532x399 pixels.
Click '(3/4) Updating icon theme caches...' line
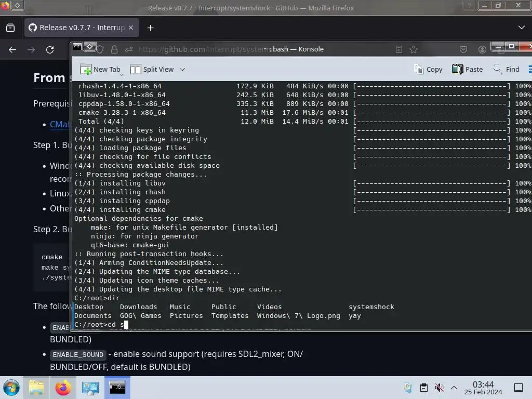147,280
